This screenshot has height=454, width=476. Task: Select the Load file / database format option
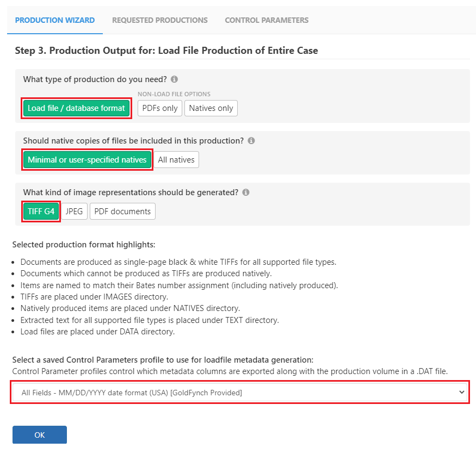pyautogui.click(x=76, y=108)
